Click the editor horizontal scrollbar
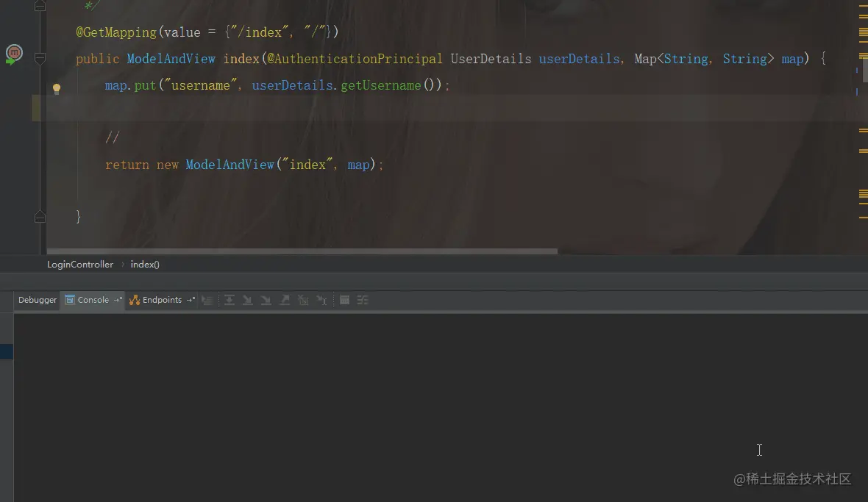The width and height of the screenshot is (868, 502). (x=302, y=251)
